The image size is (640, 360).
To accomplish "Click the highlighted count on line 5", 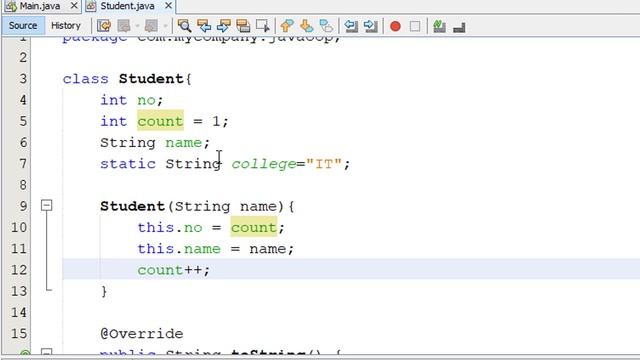I will coord(160,121).
